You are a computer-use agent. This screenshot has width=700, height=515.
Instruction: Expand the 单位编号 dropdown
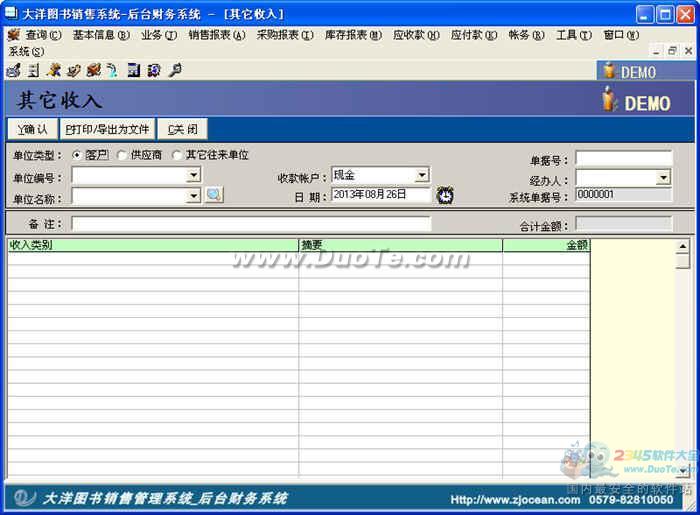pos(193,175)
